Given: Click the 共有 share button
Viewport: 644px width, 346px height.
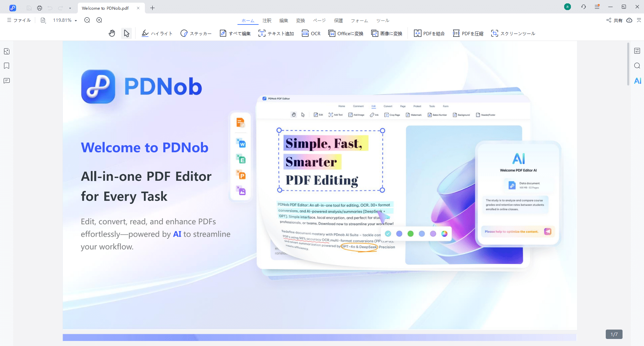Looking at the screenshot, I should 614,20.
